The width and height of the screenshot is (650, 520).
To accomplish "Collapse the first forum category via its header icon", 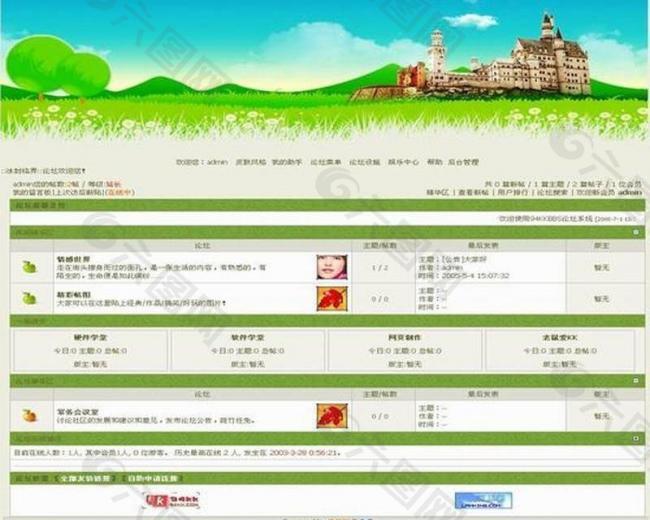I will pyautogui.click(x=636, y=232).
